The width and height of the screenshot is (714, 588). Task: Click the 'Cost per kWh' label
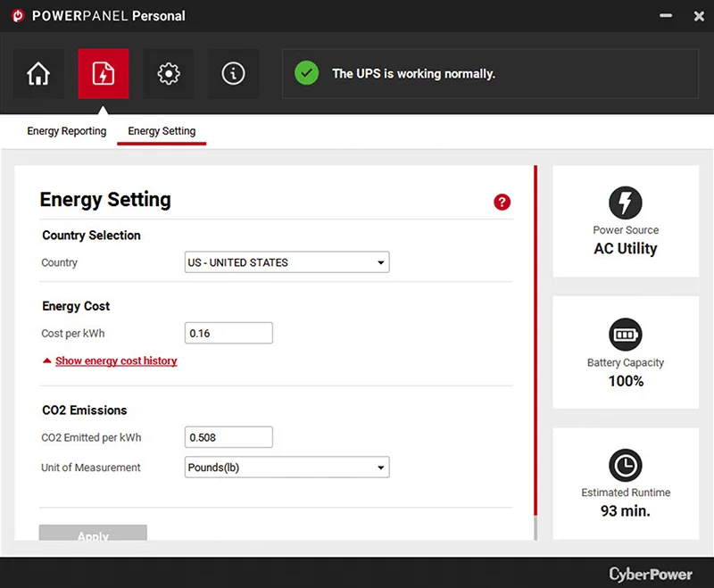coord(73,334)
